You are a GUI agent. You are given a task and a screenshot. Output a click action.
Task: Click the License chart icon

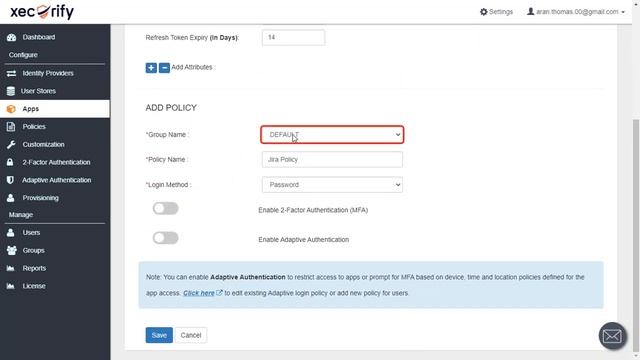click(x=11, y=286)
